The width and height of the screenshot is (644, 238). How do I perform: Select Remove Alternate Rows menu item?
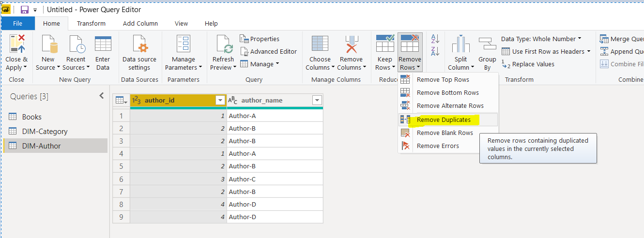pyautogui.click(x=448, y=105)
